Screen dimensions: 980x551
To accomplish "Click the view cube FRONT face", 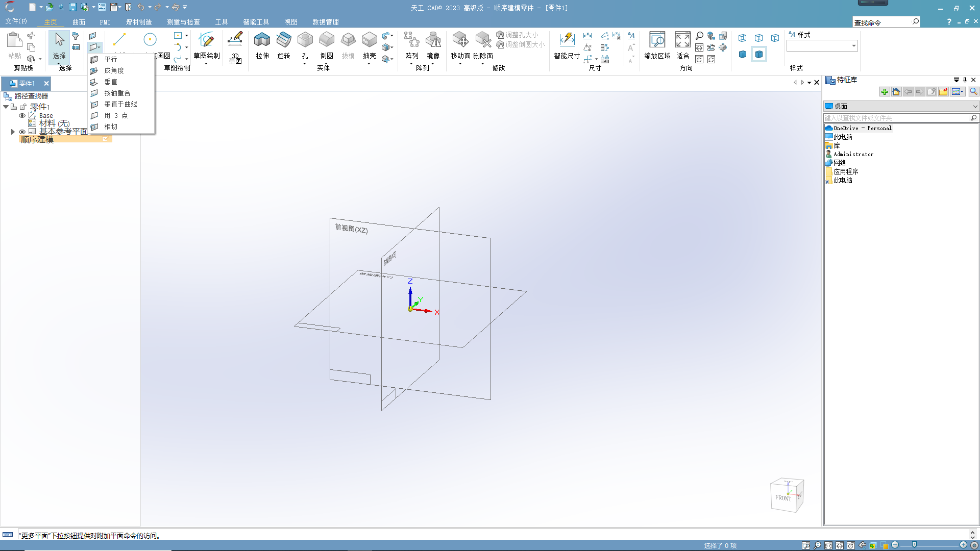I will [783, 497].
